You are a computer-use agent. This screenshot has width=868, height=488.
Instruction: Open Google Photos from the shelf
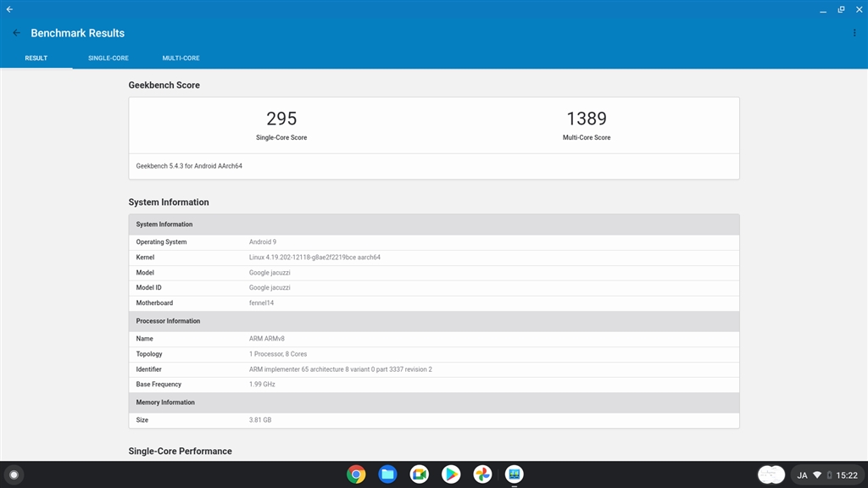pyautogui.click(x=482, y=474)
